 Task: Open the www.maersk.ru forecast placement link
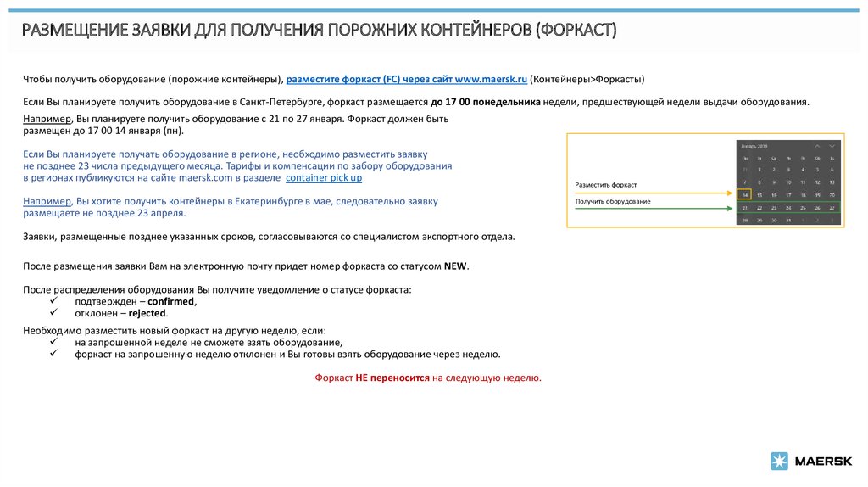406,79
